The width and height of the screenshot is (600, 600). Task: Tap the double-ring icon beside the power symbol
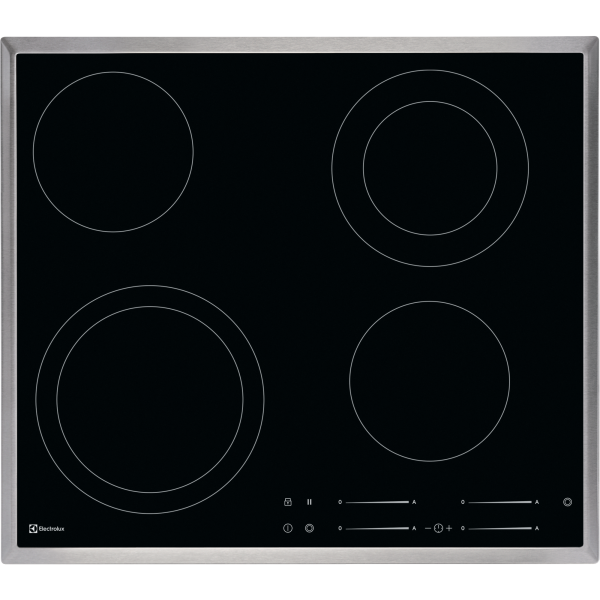[x=309, y=527]
